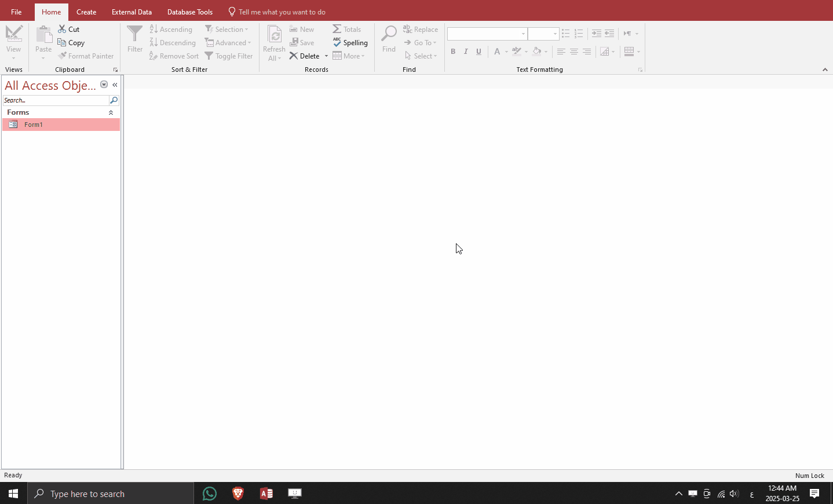Viewport: 833px width, 504px height.
Task: Open the View button in Views group
Action: [x=14, y=41]
